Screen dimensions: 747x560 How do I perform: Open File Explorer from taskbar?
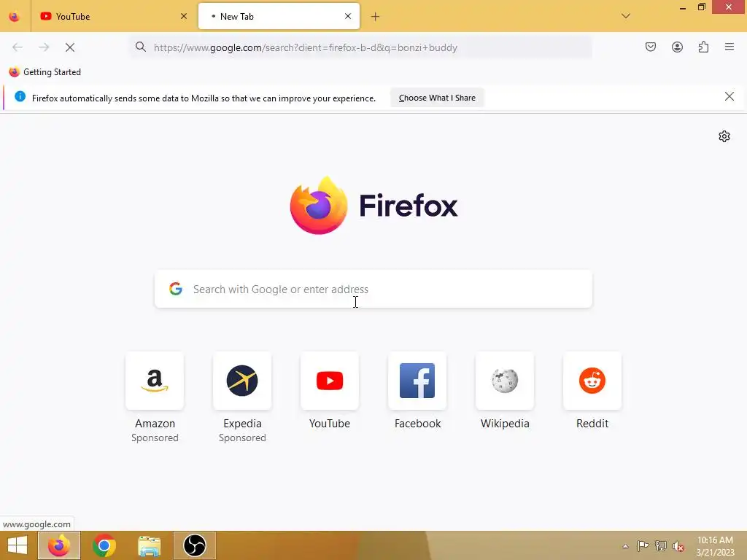pos(149,545)
